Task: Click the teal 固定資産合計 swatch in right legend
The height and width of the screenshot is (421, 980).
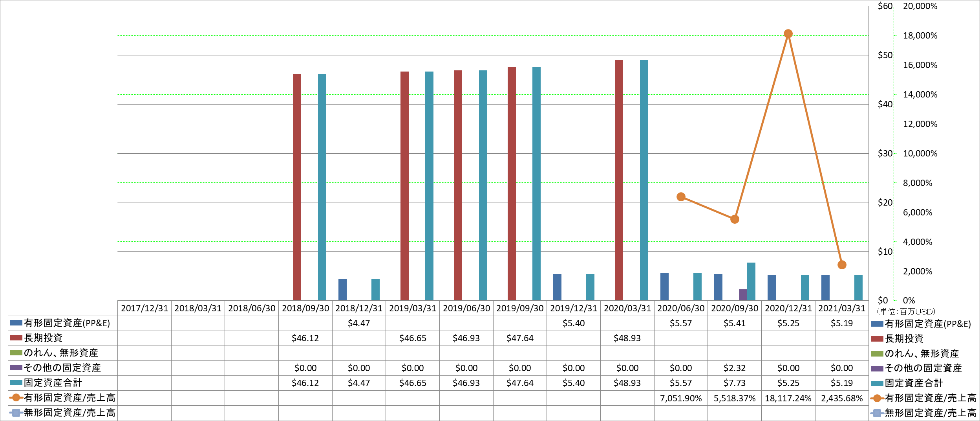Action: click(877, 383)
